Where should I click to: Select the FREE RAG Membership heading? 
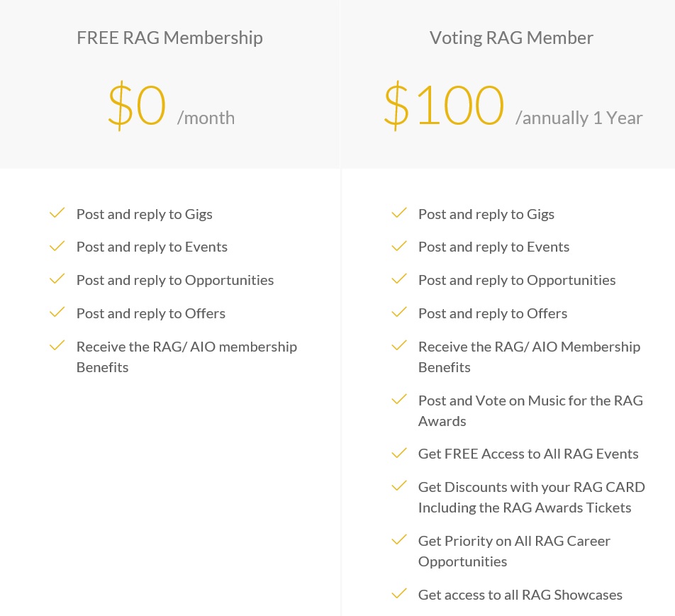[x=169, y=38]
